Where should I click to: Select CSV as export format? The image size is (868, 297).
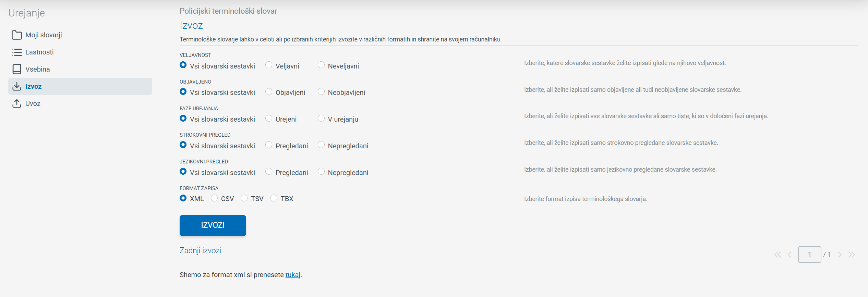click(x=214, y=198)
